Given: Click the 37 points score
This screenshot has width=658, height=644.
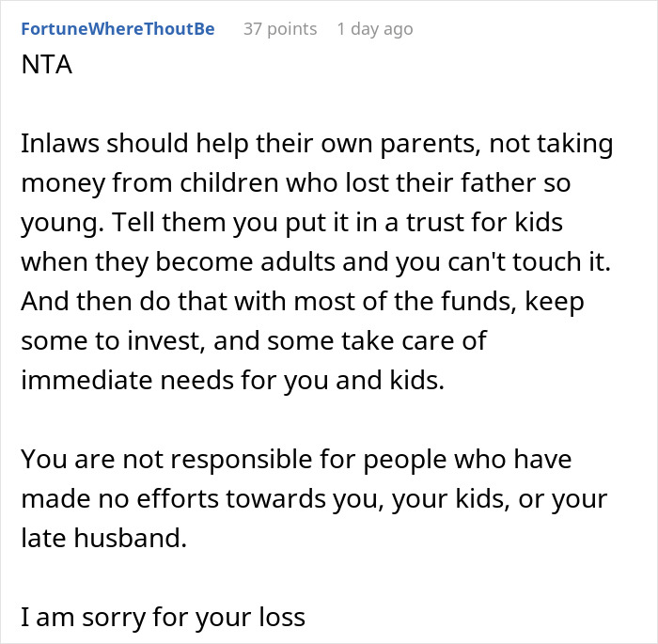Looking at the screenshot, I should (280, 29).
